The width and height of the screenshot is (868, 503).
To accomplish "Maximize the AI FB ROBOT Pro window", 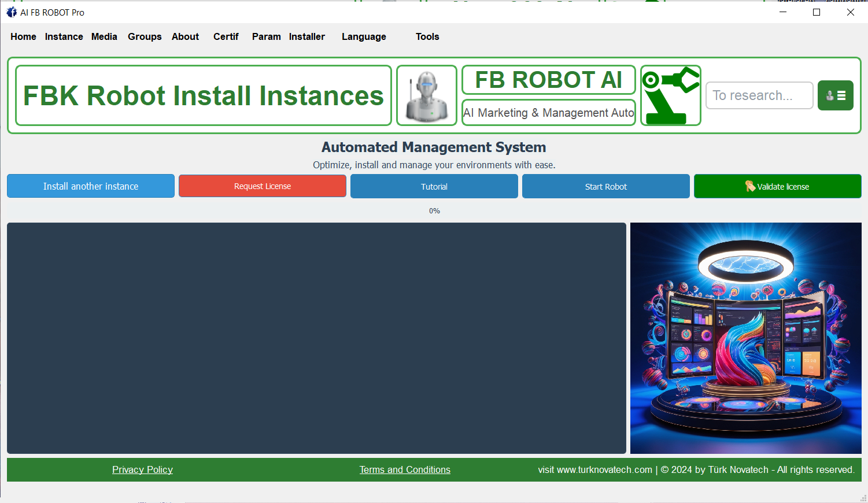I will click(x=817, y=12).
